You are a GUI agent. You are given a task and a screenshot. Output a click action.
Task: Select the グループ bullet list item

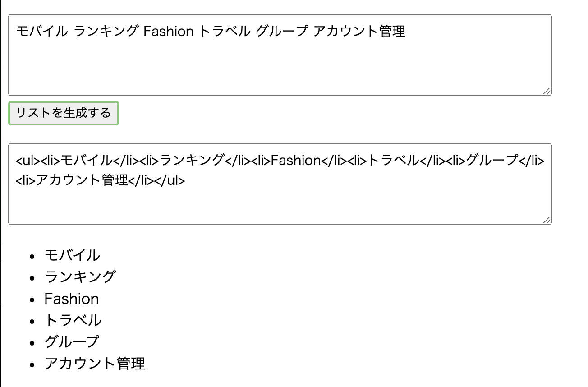point(71,341)
